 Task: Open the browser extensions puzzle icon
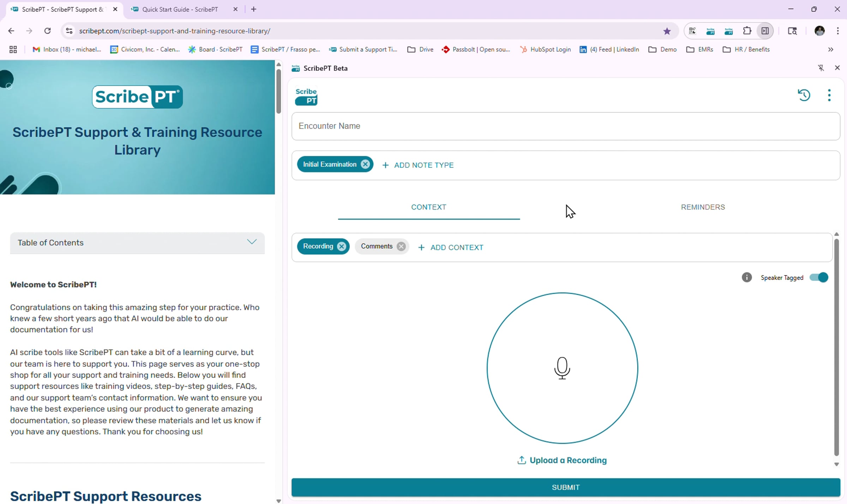pos(747,31)
